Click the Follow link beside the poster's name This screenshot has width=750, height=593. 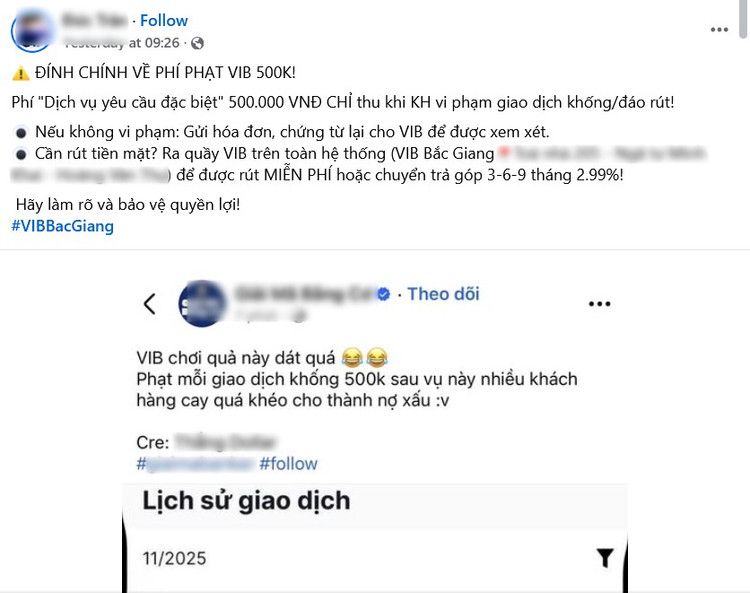coord(164,21)
